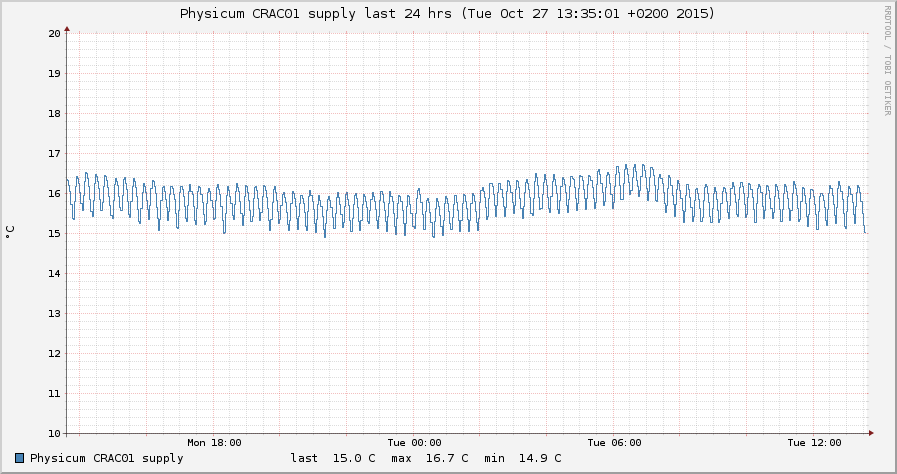The image size is (897, 474).
Task: Click the y-axis label 16
Action: (x=54, y=193)
